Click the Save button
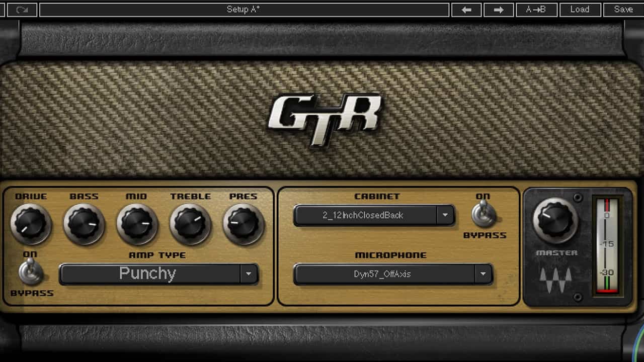Viewport: 644px width, 362px height. point(623,10)
